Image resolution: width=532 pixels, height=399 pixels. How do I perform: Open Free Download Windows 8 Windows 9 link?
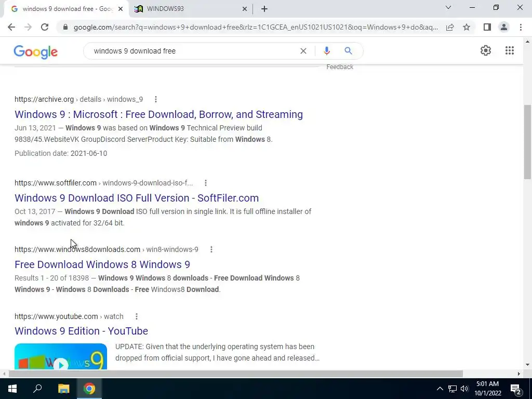pos(102,264)
